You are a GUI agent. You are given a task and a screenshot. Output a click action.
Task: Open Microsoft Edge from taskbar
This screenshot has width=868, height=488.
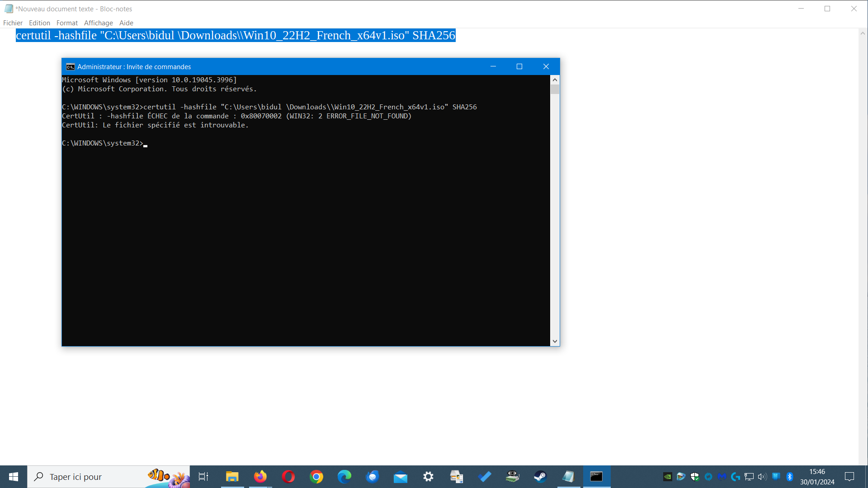(x=344, y=477)
